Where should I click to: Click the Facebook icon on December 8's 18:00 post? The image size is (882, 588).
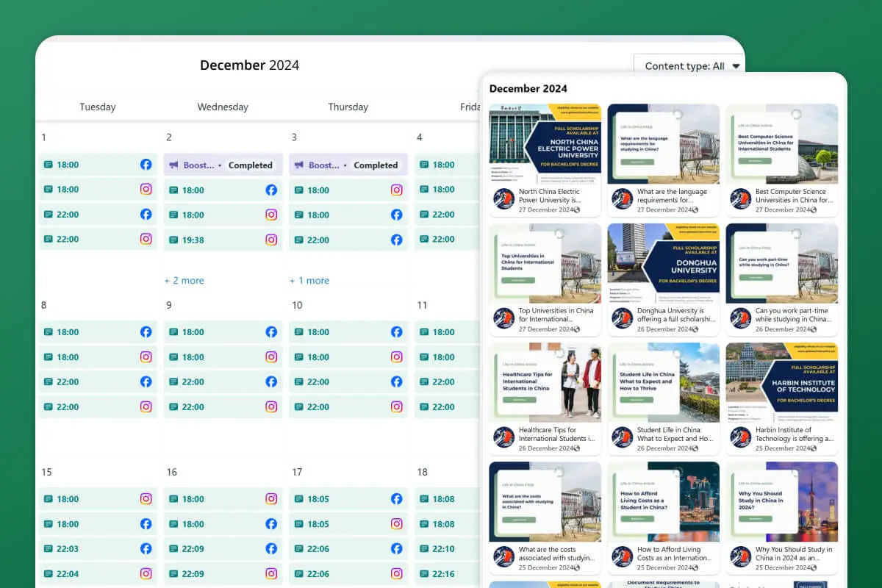[x=146, y=331]
